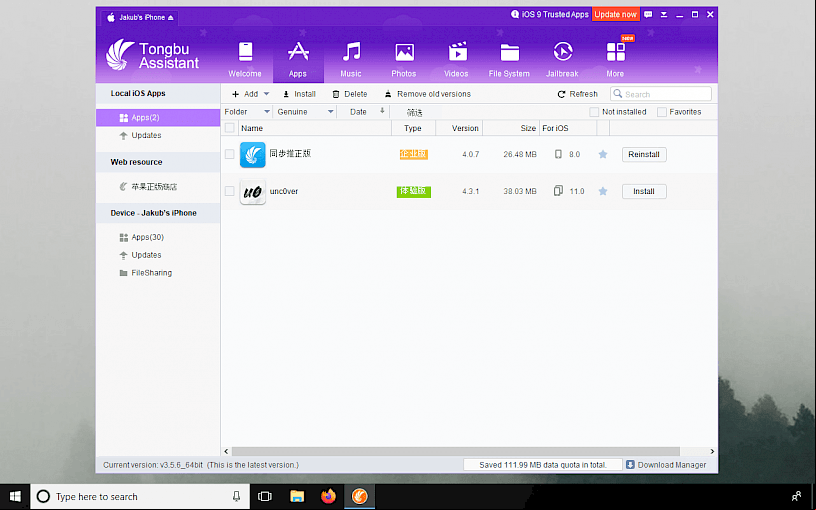Click the scroll left arrow
The width and height of the screenshot is (816, 510).
point(226,451)
